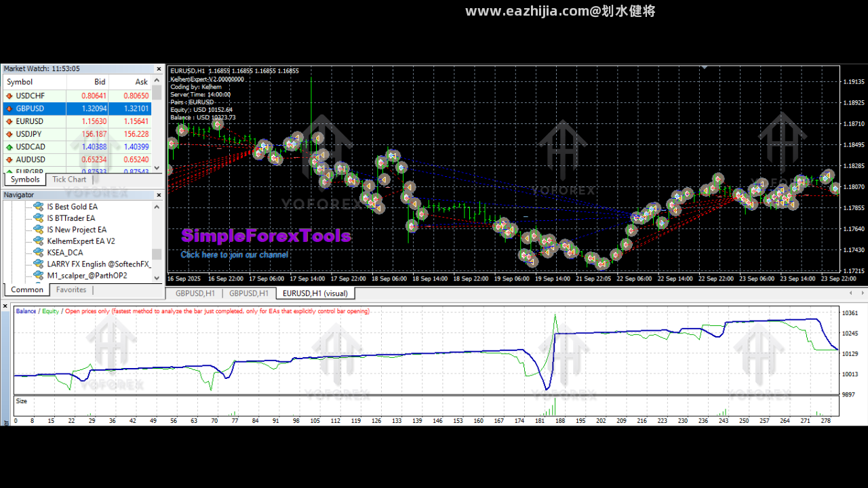Click Market Watch scrollbar down arrow
Screen dimensions: 868x488
click(x=157, y=167)
